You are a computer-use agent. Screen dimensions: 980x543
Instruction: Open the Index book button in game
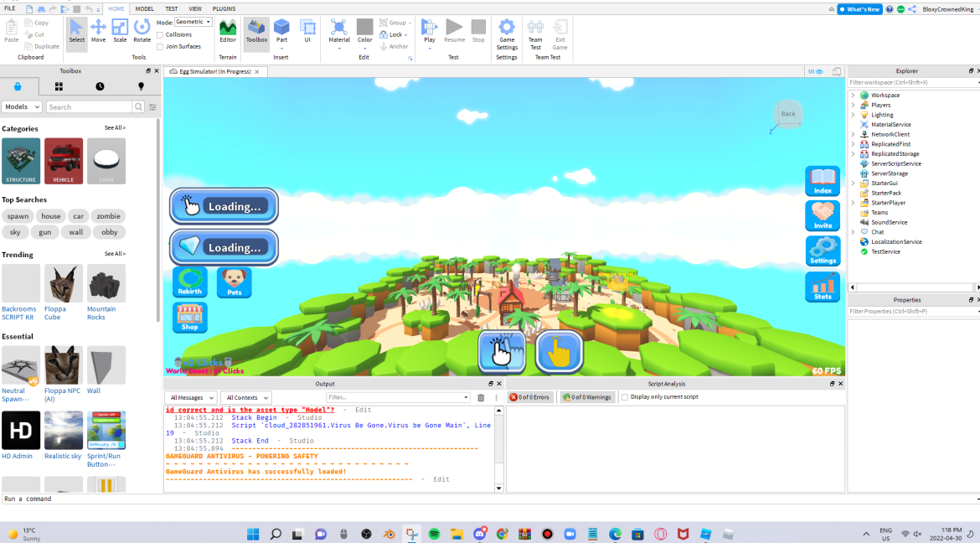pyautogui.click(x=823, y=181)
